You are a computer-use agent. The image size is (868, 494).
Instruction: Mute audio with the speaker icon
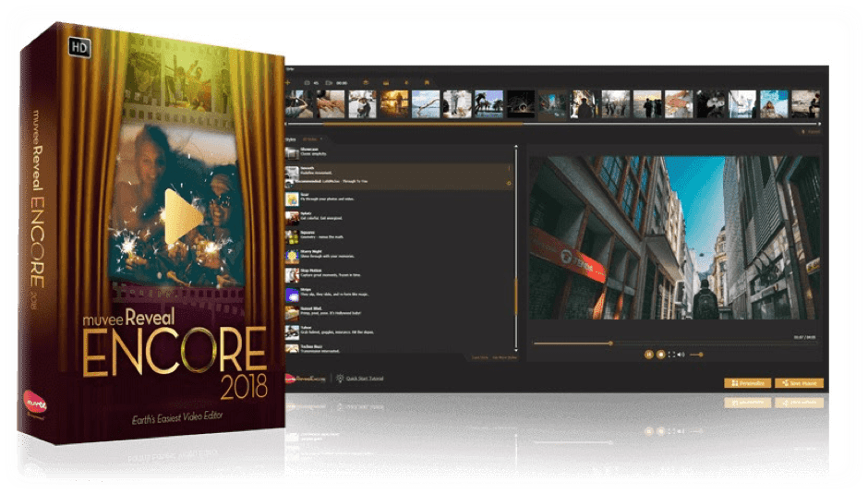681,355
